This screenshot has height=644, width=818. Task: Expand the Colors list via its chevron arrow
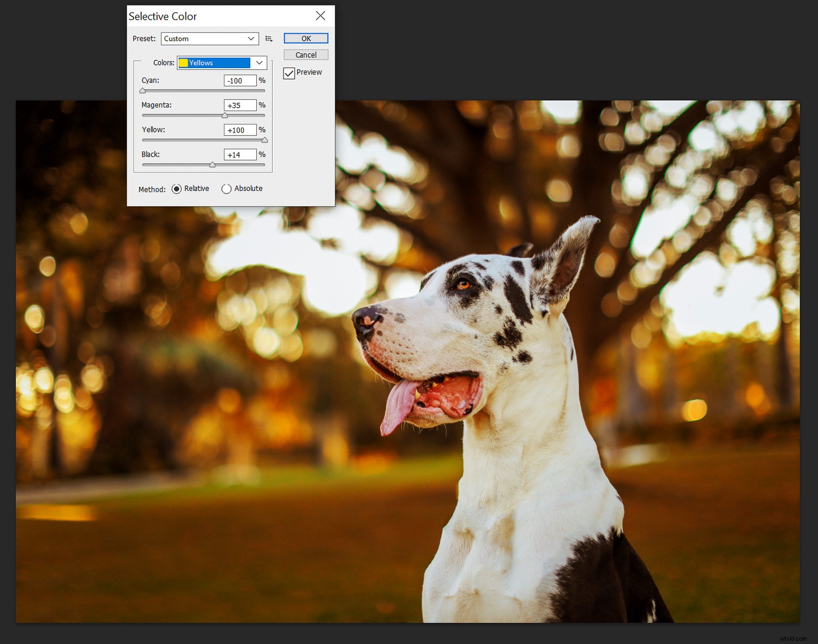[x=260, y=63]
